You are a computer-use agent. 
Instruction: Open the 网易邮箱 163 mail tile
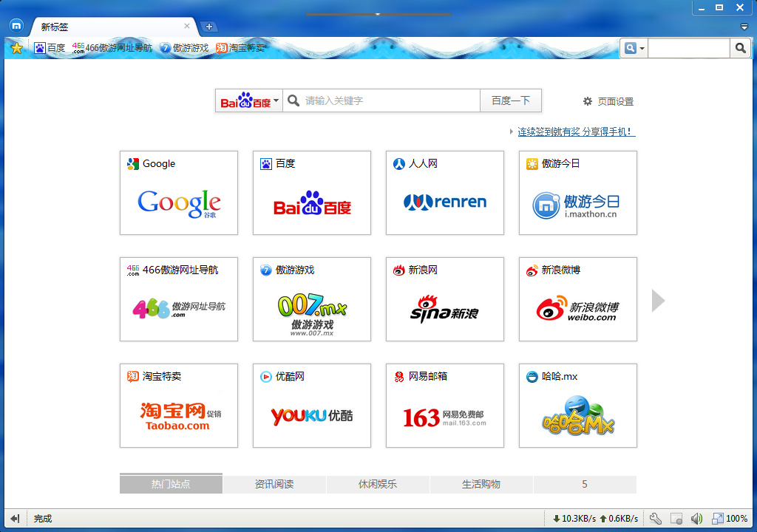click(444, 406)
